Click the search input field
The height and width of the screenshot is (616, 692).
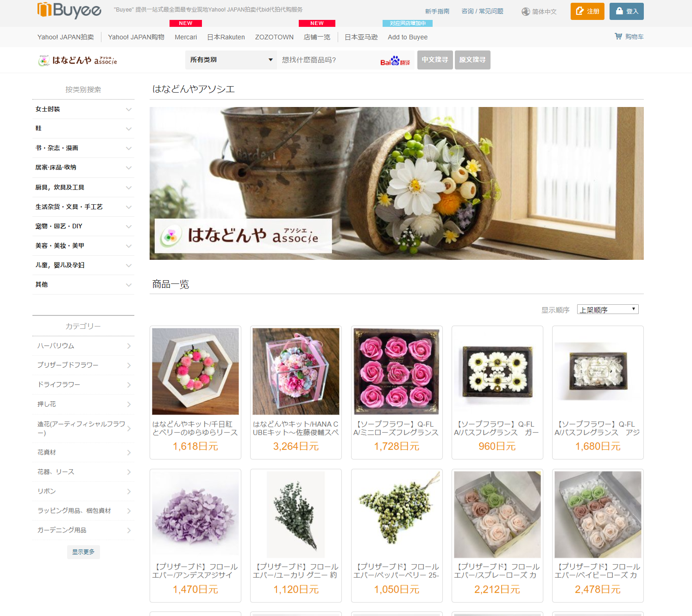click(328, 60)
